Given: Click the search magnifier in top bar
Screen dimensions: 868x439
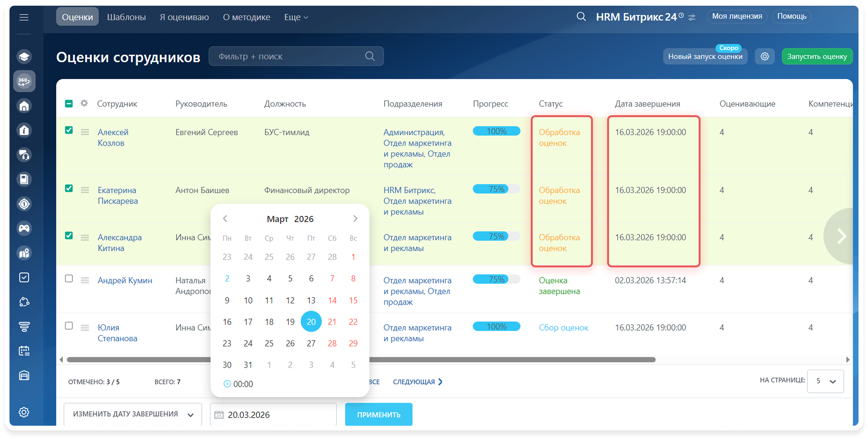Looking at the screenshot, I should 581,17.
